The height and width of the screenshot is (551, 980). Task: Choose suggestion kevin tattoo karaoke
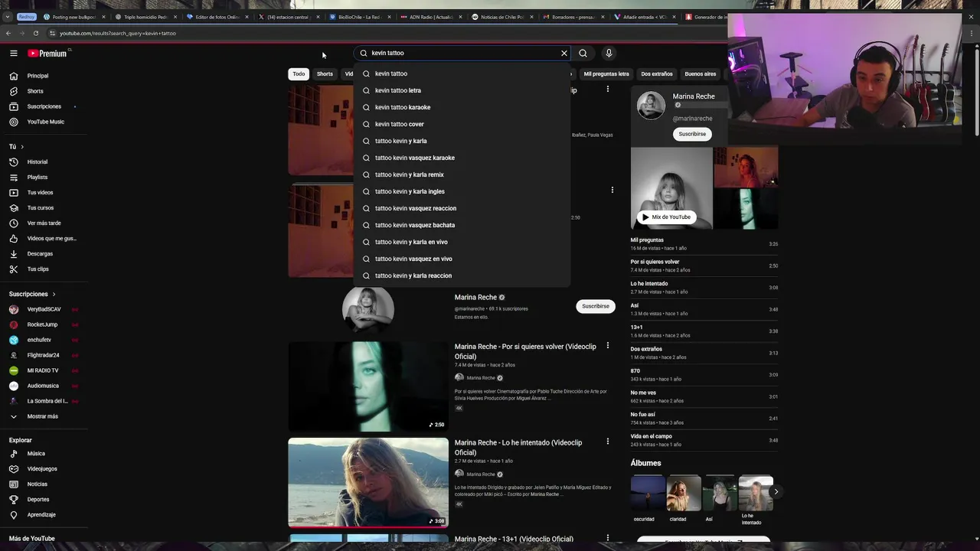[462, 107]
